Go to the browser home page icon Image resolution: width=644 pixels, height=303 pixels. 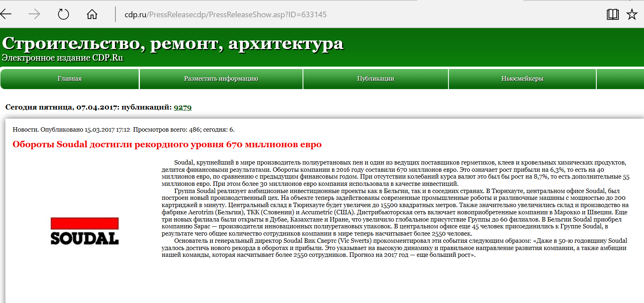(92, 14)
